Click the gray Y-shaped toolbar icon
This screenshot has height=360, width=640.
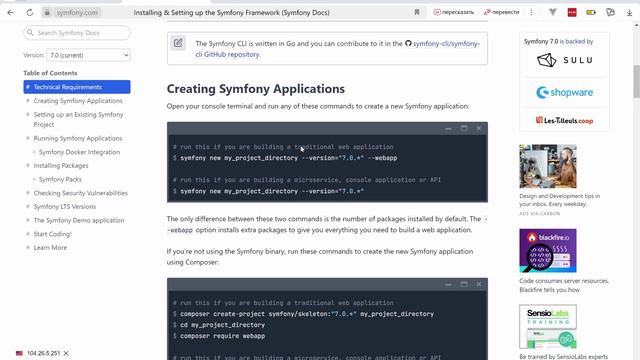click(553, 12)
